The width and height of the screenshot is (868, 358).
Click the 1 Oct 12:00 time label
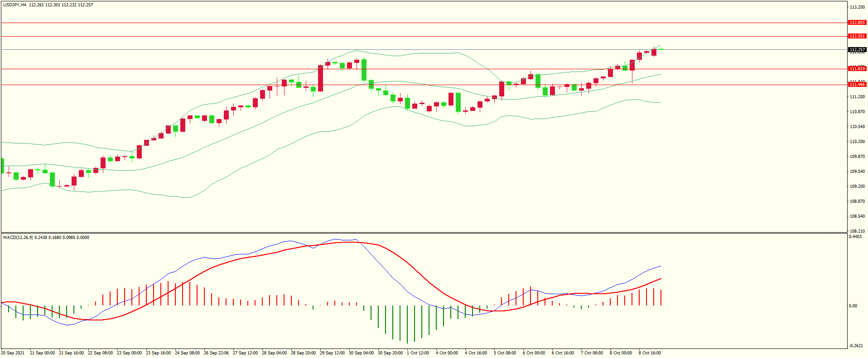[x=418, y=353]
